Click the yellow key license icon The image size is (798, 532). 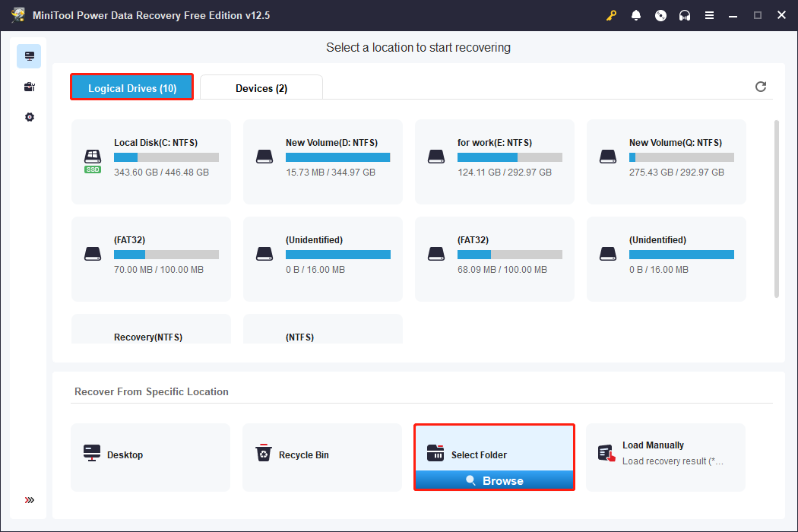coord(612,15)
